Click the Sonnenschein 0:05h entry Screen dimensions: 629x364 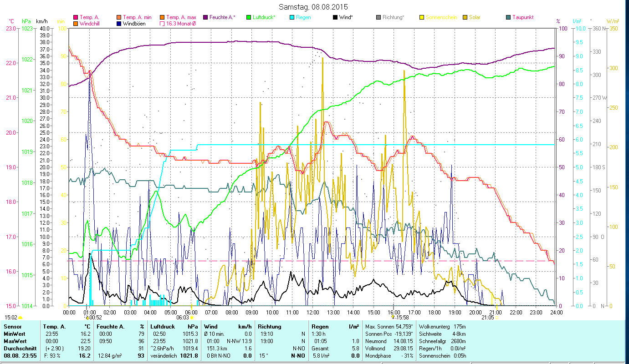pos(442,356)
